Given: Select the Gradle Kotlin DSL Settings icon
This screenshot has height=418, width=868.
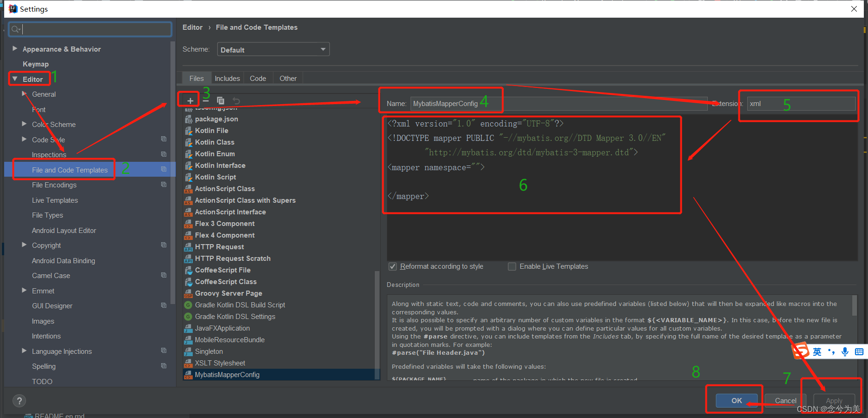Looking at the screenshot, I should pos(188,317).
